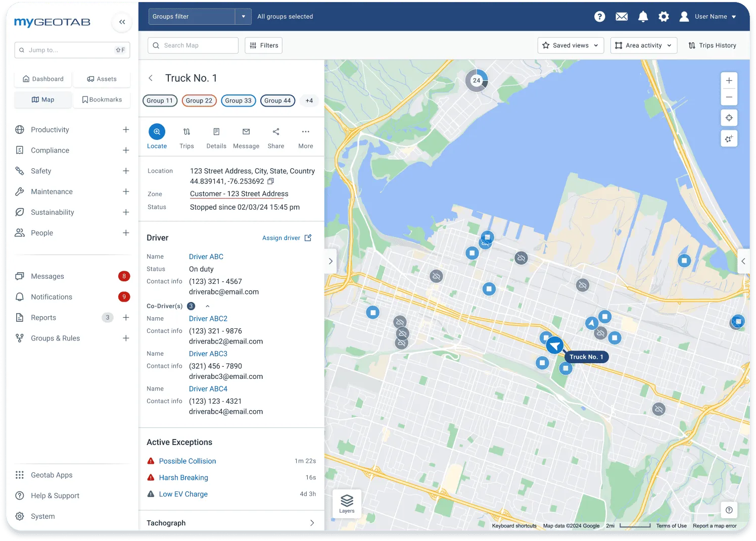Collapse the sidebar with the double-chevron toggle

pos(122,22)
